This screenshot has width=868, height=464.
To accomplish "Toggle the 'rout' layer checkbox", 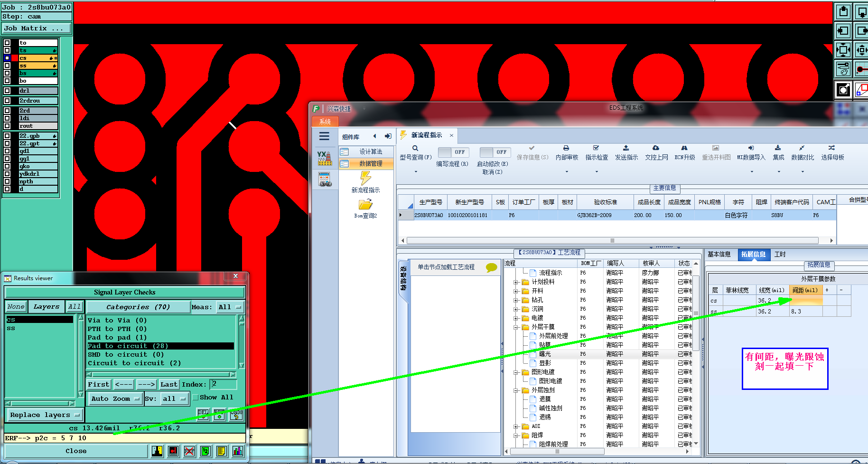I will 7,126.
